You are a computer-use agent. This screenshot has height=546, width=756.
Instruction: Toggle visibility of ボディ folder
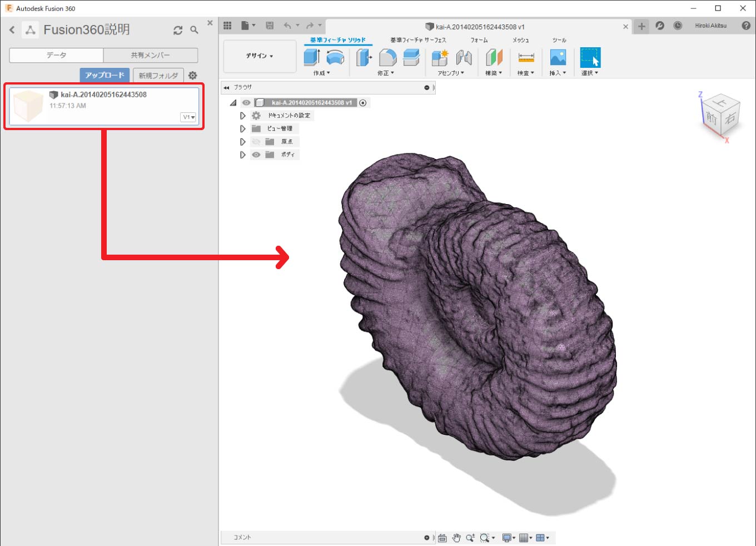(256, 155)
